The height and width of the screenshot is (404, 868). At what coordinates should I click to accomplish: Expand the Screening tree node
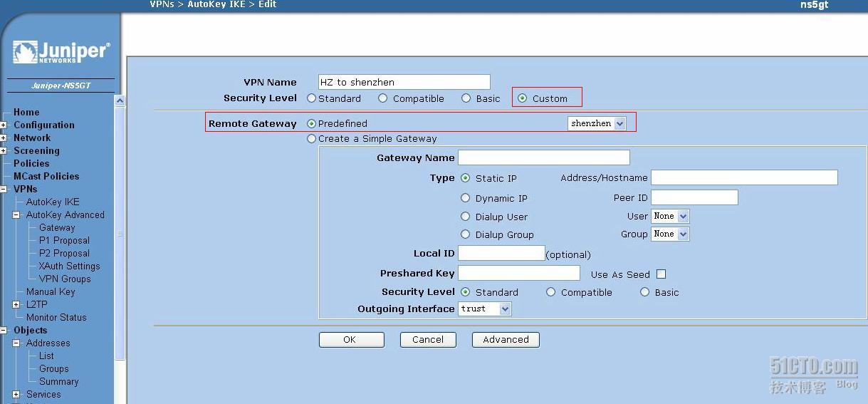point(4,151)
